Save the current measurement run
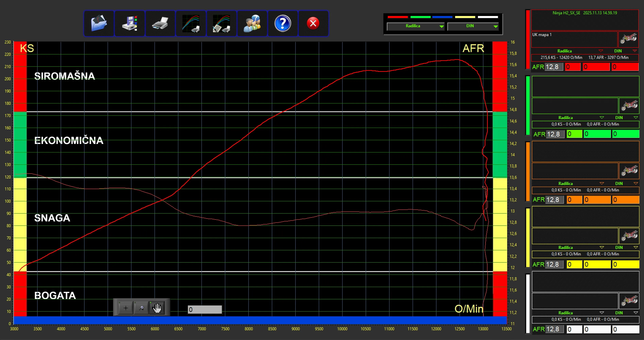The image size is (644, 340). click(130, 23)
